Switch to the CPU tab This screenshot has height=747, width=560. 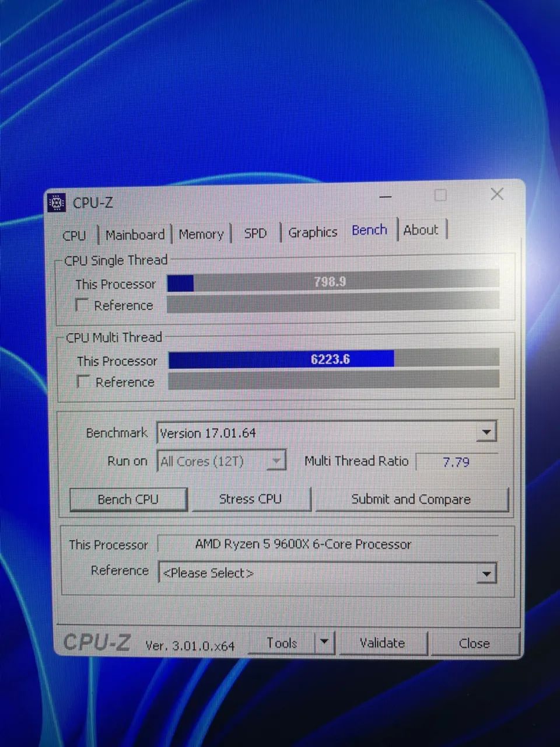[74, 235]
